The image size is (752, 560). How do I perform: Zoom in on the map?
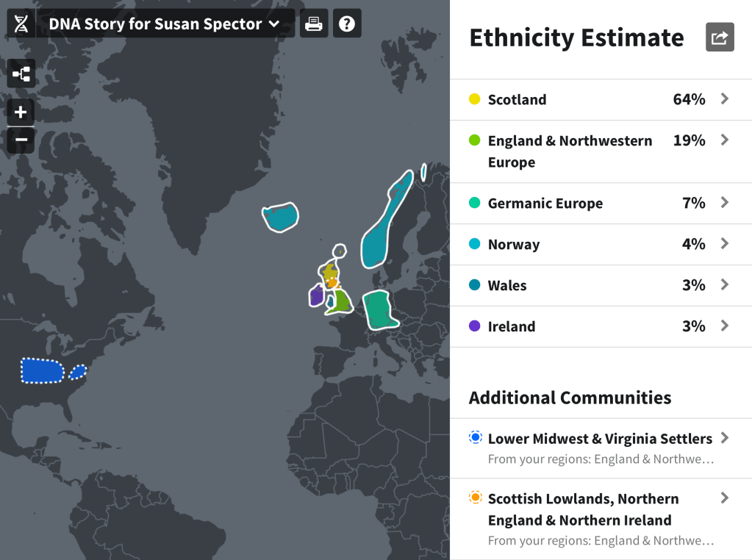21,112
